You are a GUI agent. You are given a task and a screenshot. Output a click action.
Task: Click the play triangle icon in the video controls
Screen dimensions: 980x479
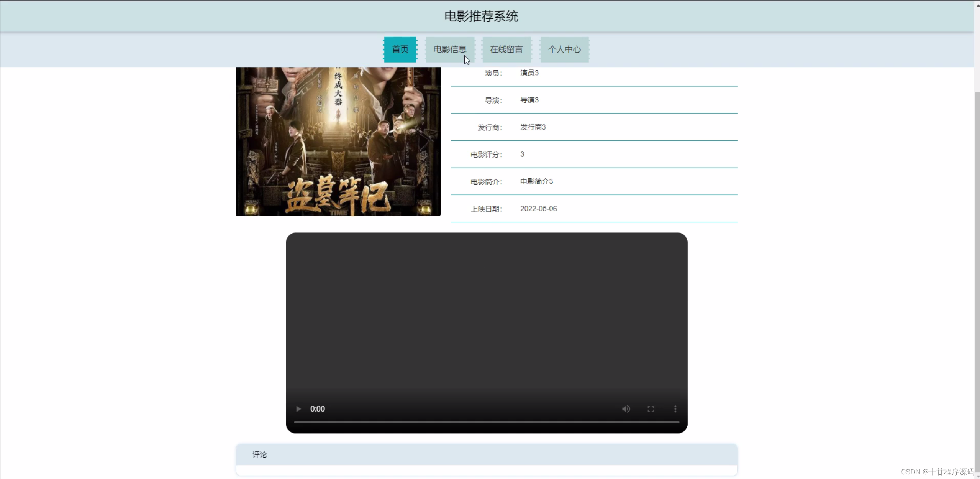[298, 408]
